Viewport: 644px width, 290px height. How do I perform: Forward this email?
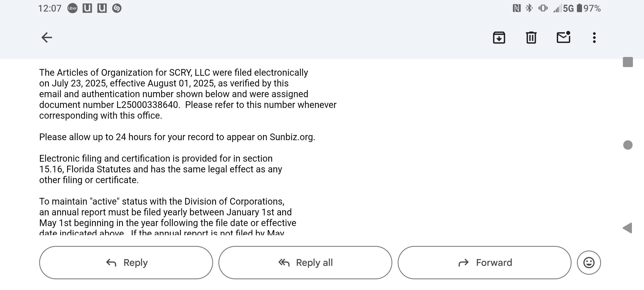click(x=485, y=263)
